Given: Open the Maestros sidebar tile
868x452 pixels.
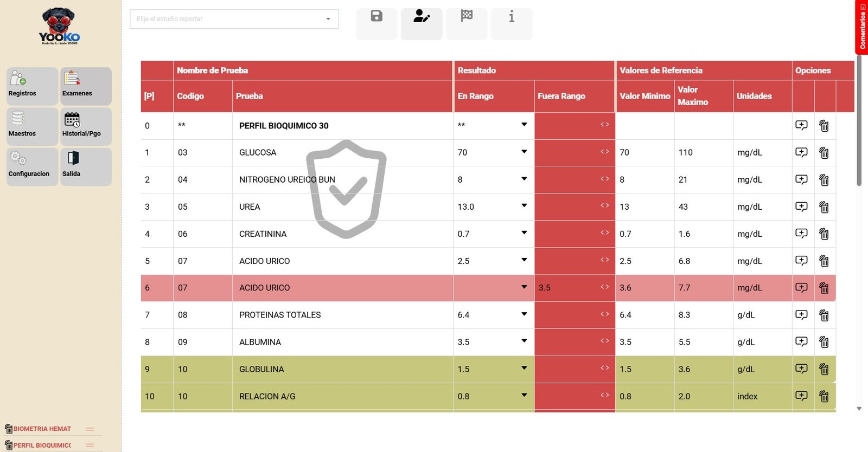Looking at the screenshot, I should (x=32, y=126).
